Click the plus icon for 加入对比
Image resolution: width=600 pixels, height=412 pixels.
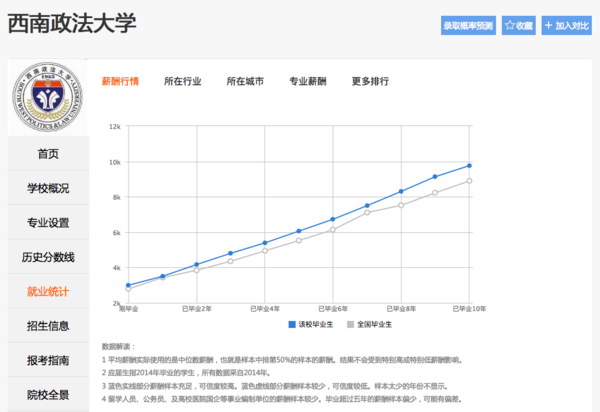tap(548, 25)
